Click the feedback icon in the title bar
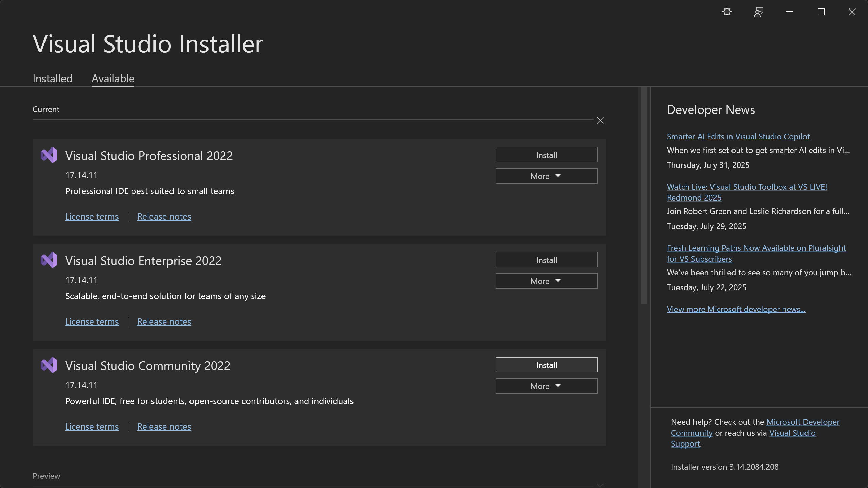 coord(758,12)
